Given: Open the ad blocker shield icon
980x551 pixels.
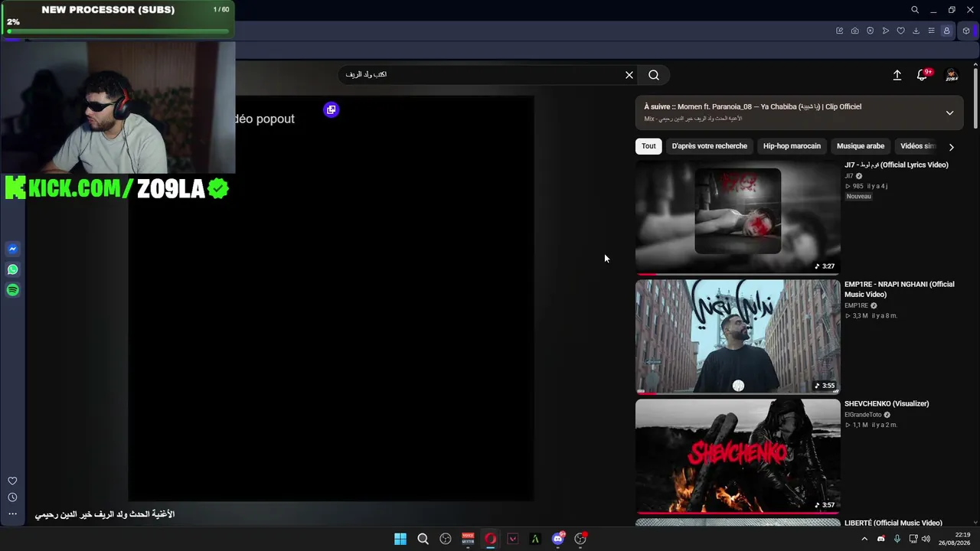Looking at the screenshot, I should tap(870, 31).
